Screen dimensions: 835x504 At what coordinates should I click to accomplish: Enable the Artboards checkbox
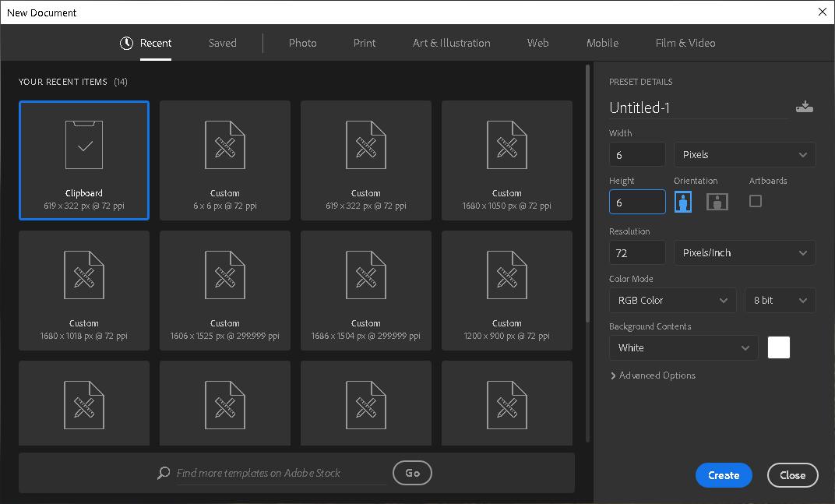pyautogui.click(x=755, y=201)
